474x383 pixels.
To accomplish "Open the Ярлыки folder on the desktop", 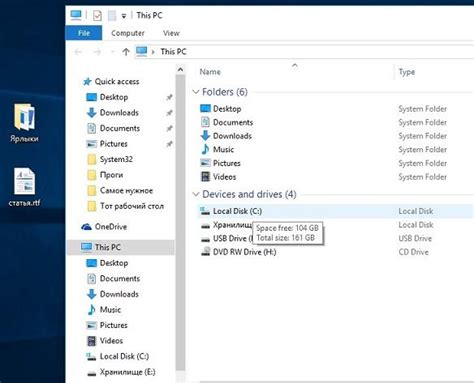I will (x=24, y=123).
